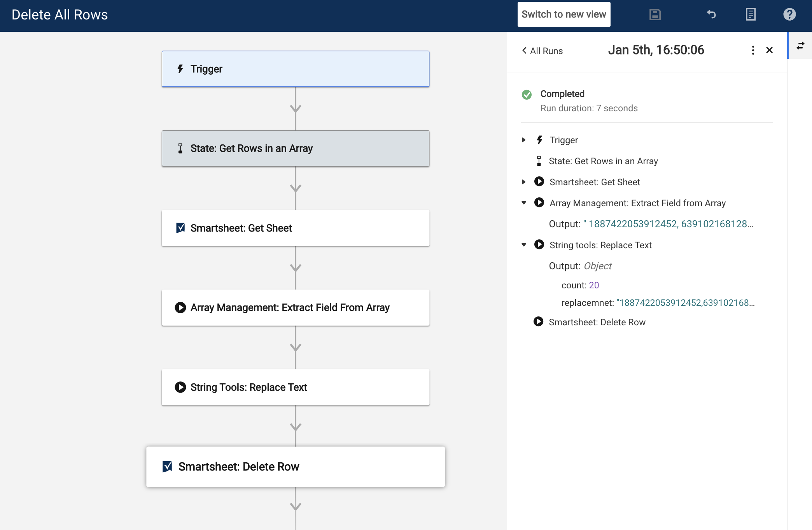Screen dimensions: 812x530
Task: Open the run log document icon
Action: [x=751, y=14]
